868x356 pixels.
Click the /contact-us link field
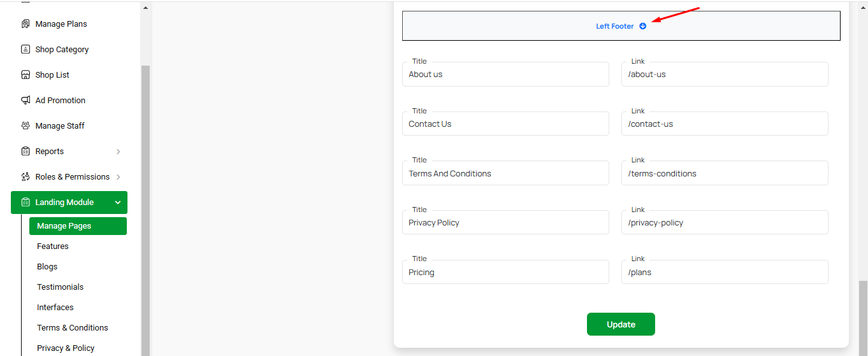(725, 124)
